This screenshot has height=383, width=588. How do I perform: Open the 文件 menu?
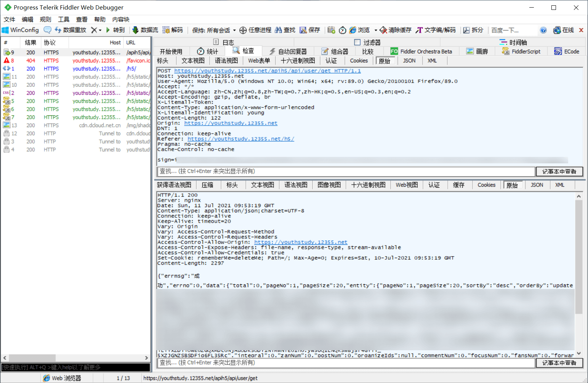[10, 19]
